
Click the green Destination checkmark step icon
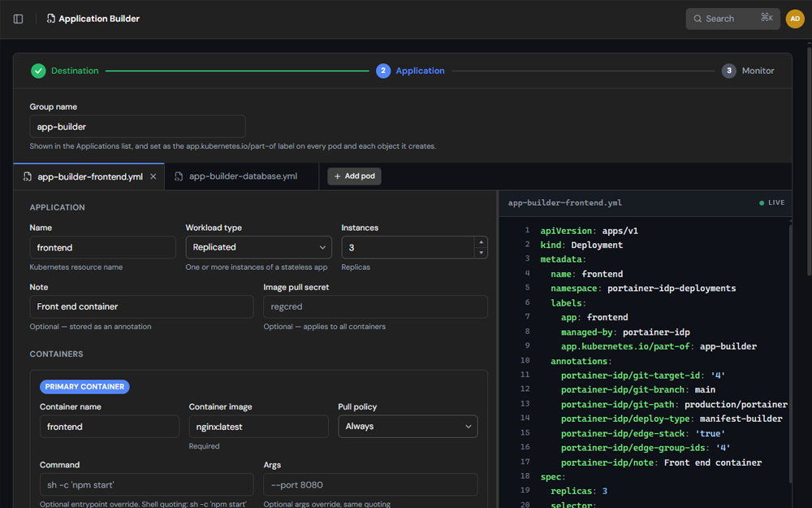pyautogui.click(x=38, y=71)
